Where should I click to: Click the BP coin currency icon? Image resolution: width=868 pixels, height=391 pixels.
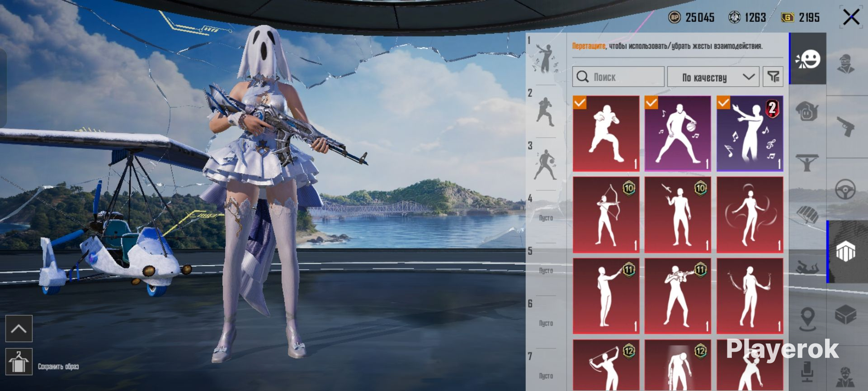click(x=675, y=17)
